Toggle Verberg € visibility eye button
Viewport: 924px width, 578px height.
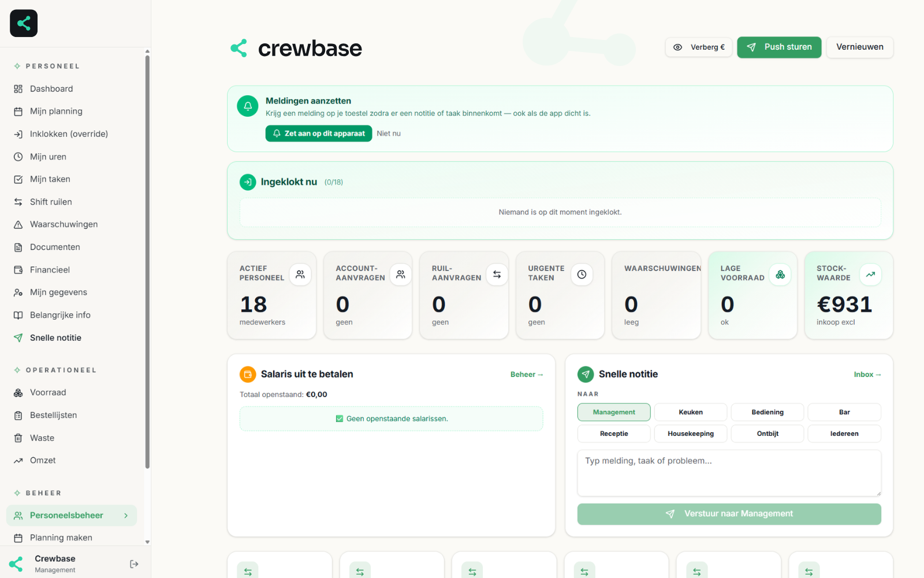click(x=699, y=47)
